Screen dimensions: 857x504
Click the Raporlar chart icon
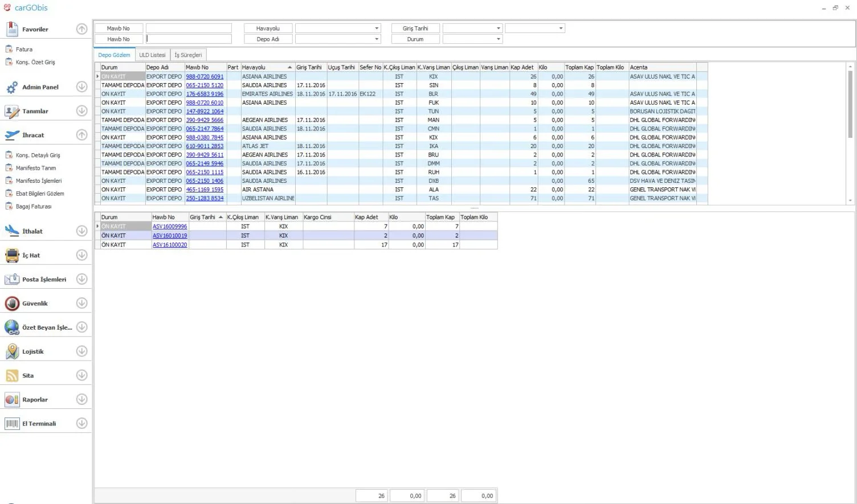[x=12, y=399]
